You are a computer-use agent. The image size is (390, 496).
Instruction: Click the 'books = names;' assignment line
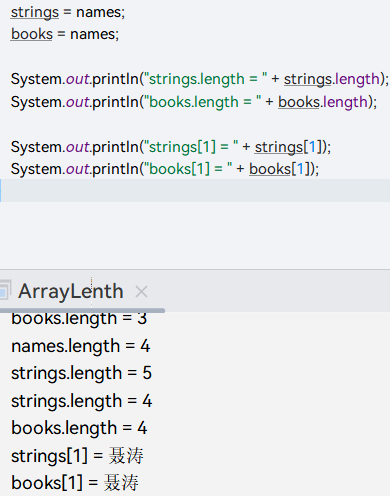(x=65, y=34)
